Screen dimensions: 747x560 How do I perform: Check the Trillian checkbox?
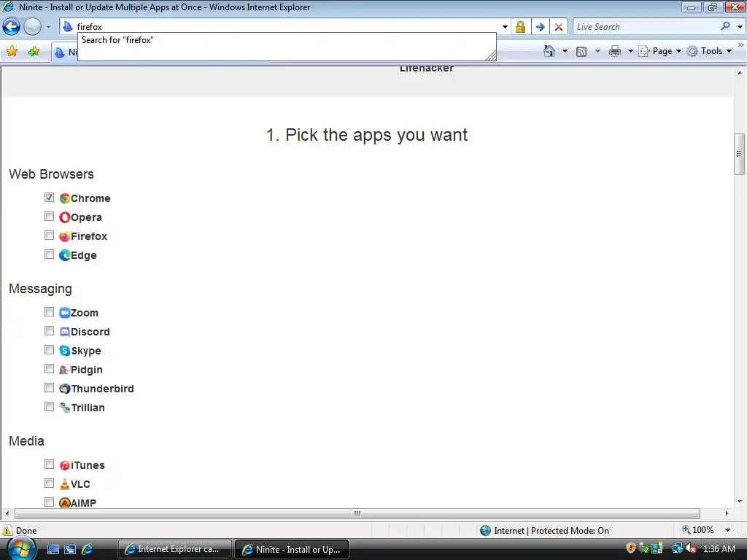[x=49, y=407]
